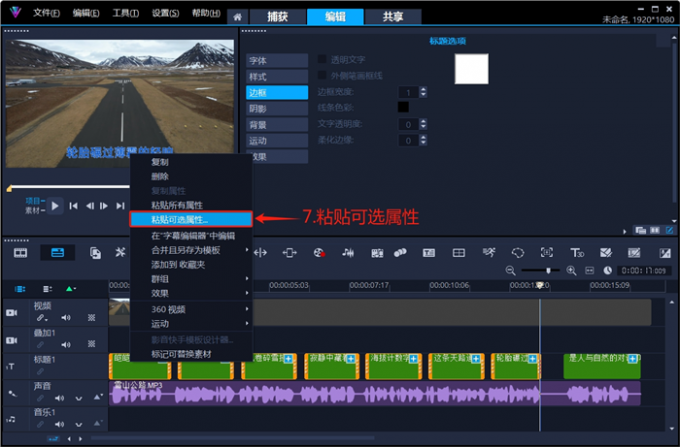Mute the 视频 track audio
Viewport: 680px width, 447px height.
66,318
